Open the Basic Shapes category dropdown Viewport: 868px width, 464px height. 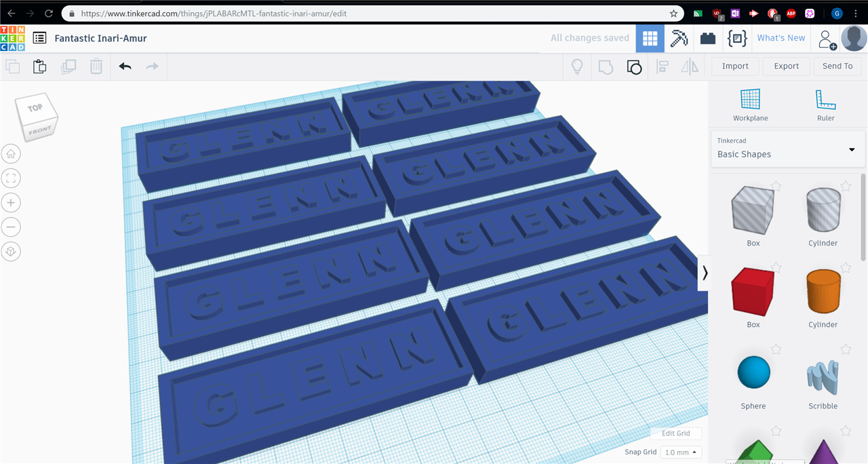click(787, 149)
